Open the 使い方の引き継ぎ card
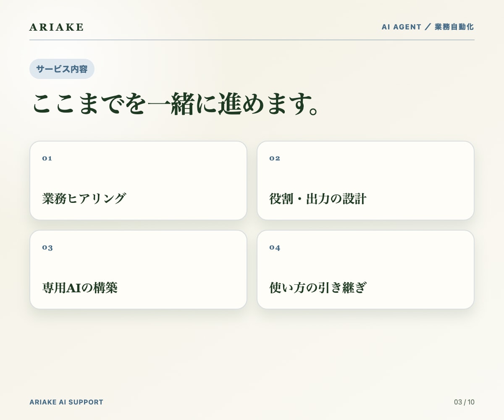 click(x=365, y=270)
